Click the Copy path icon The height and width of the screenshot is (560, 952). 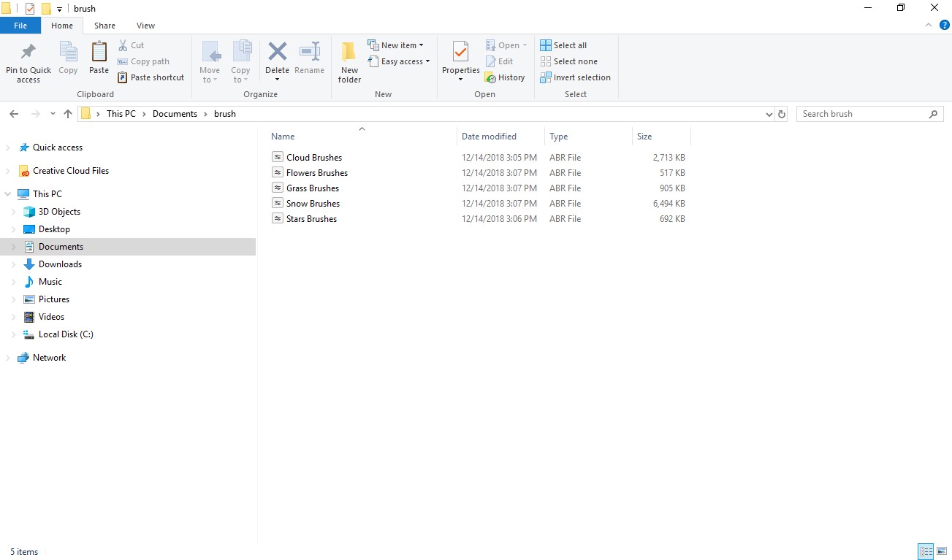144,61
